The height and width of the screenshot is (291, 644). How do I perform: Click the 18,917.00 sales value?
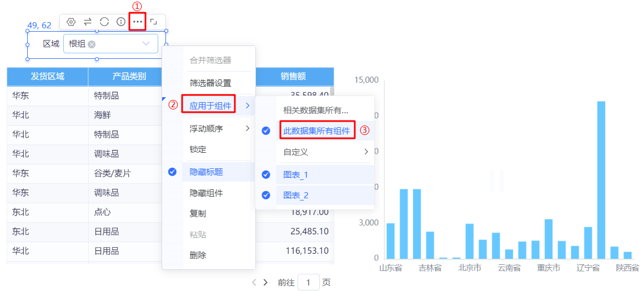pyautogui.click(x=309, y=212)
